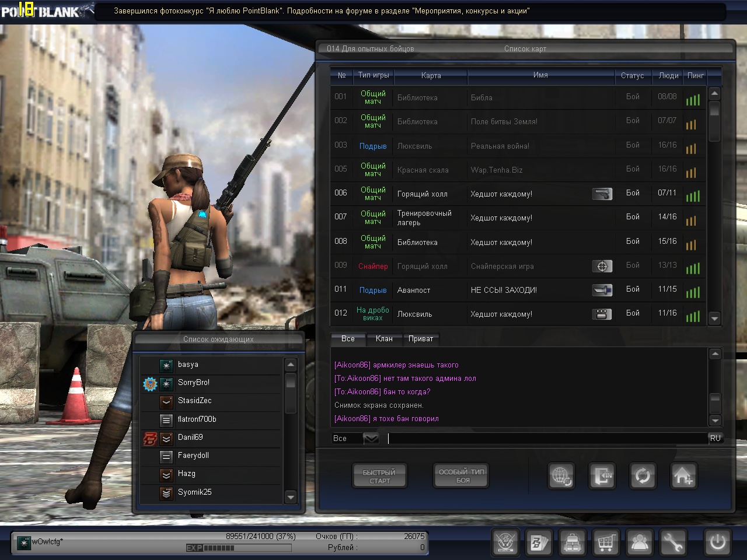Image resolution: width=747 pixels, height=560 pixels.
Task: Select room 006 Горящий холл
Action: click(x=518, y=194)
